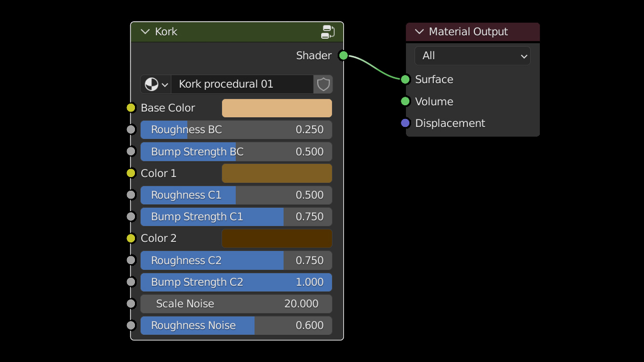Click the Color 1 input socket
The height and width of the screenshot is (362, 644).
tap(131, 173)
